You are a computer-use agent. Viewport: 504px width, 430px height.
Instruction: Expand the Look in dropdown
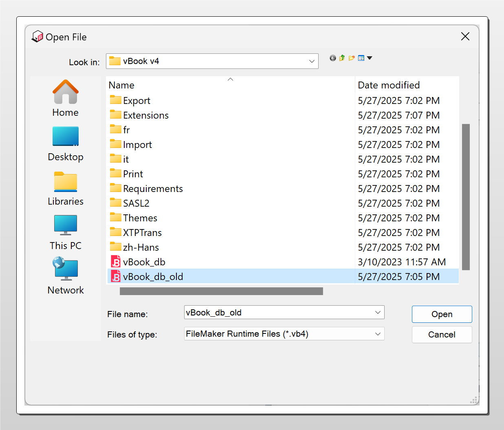pyautogui.click(x=312, y=61)
